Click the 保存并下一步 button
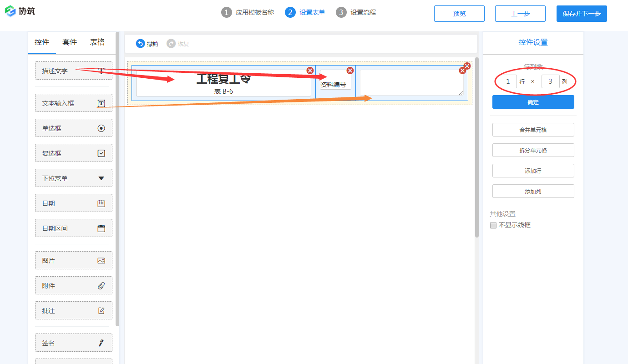This screenshot has width=628, height=364. (x=581, y=14)
